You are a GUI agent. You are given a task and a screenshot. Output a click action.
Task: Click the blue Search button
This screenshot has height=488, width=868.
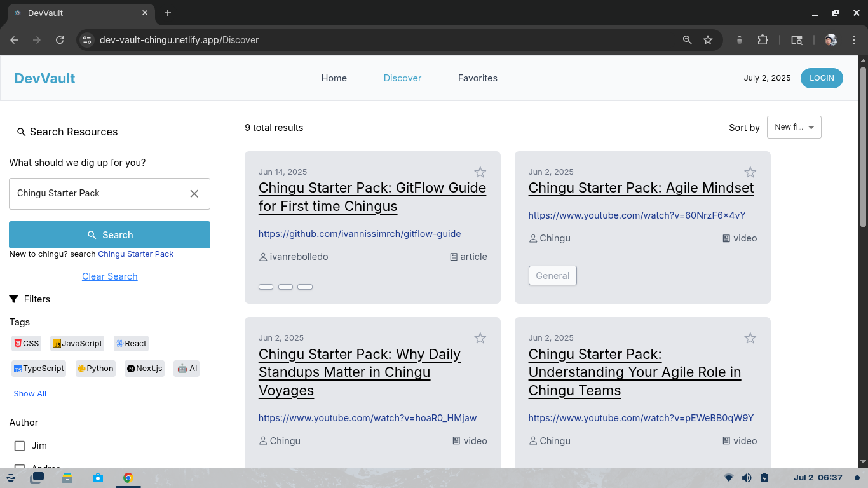(x=109, y=234)
